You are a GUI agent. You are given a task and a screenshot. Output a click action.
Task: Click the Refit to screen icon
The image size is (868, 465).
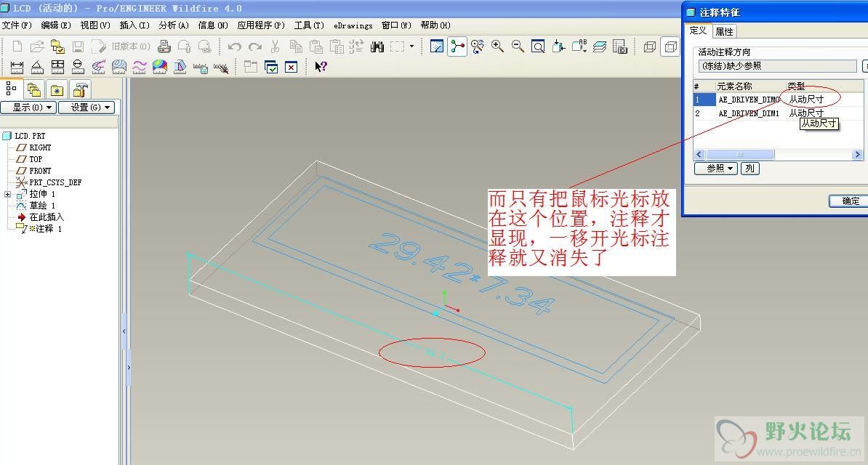click(x=538, y=46)
